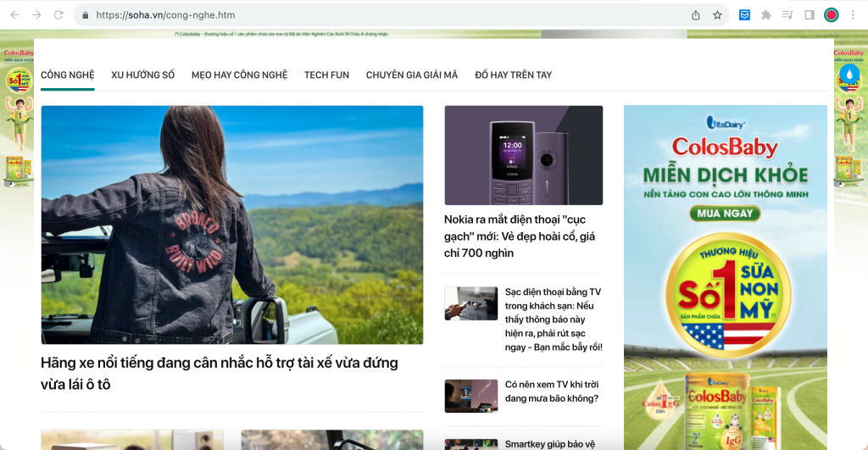Open the TECH FUN section
The width and height of the screenshot is (868, 450).
pos(326,75)
